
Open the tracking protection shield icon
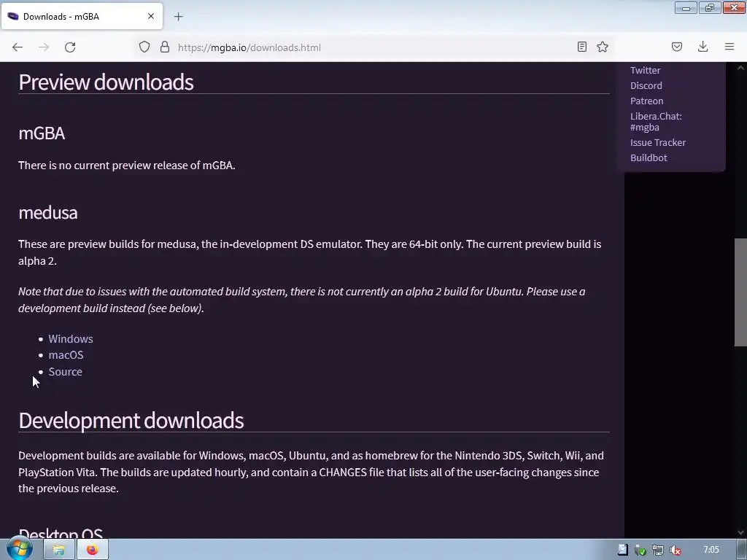(x=144, y=47)
